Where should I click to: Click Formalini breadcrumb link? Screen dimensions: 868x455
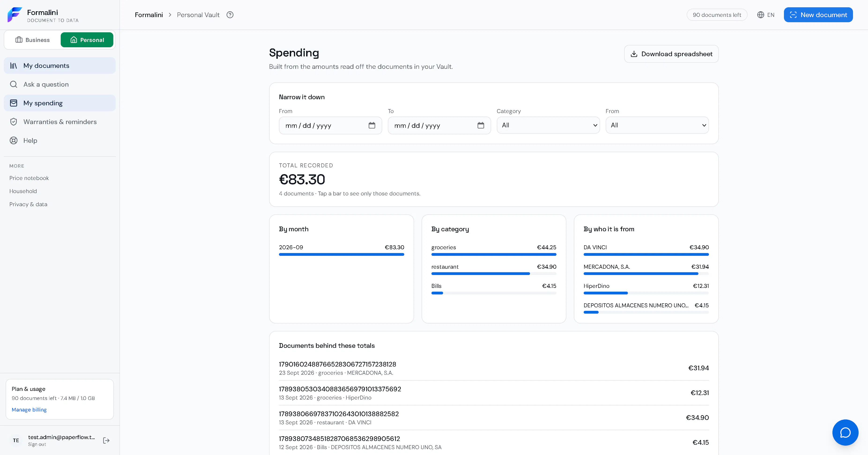tap(148, 15)
